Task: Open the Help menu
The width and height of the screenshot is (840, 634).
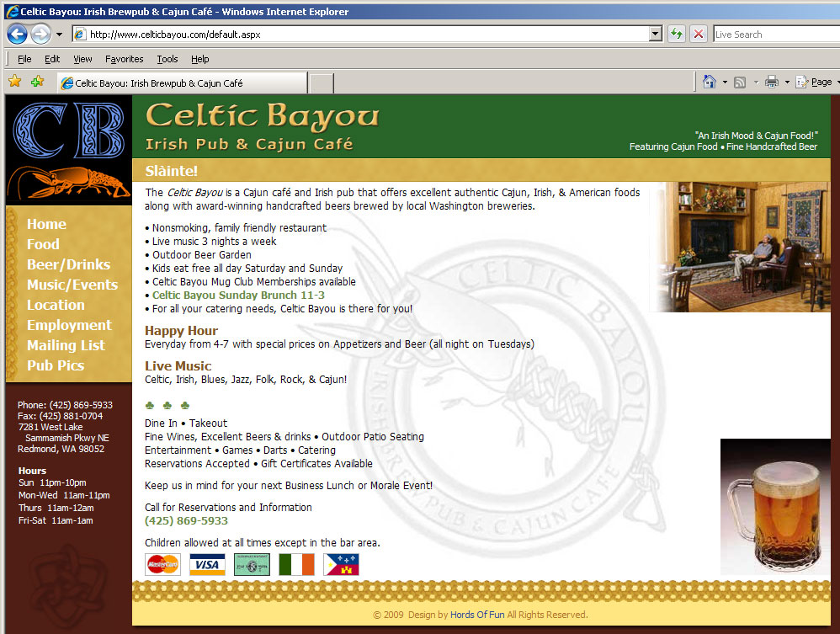Action: (x=199, y=59)
